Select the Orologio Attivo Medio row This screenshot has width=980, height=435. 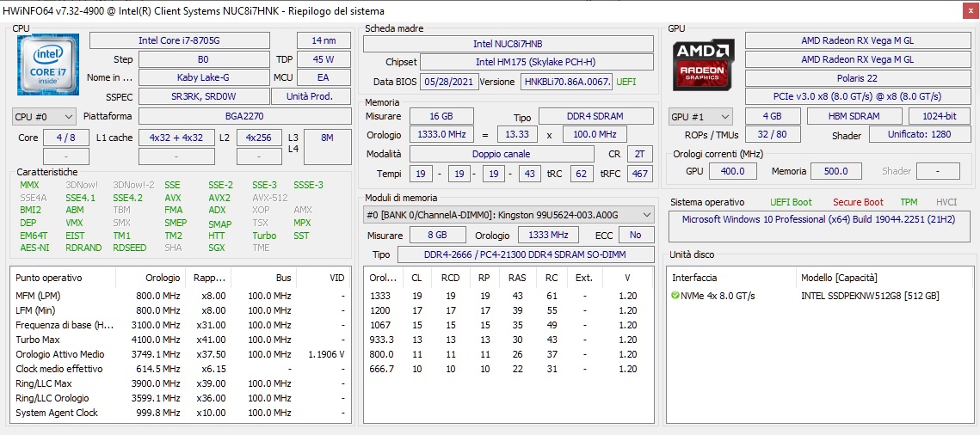[180, 354]
